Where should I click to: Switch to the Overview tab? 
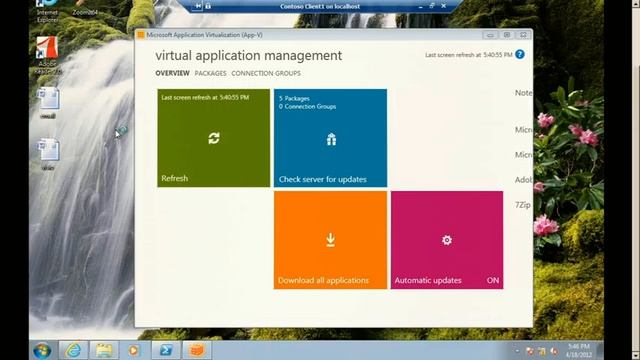point(172,73)
